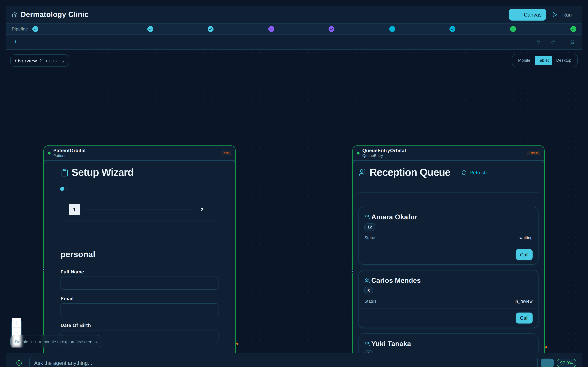Click the Full Name input field
This screenshot has height=367, width=588.
[139, 283]
